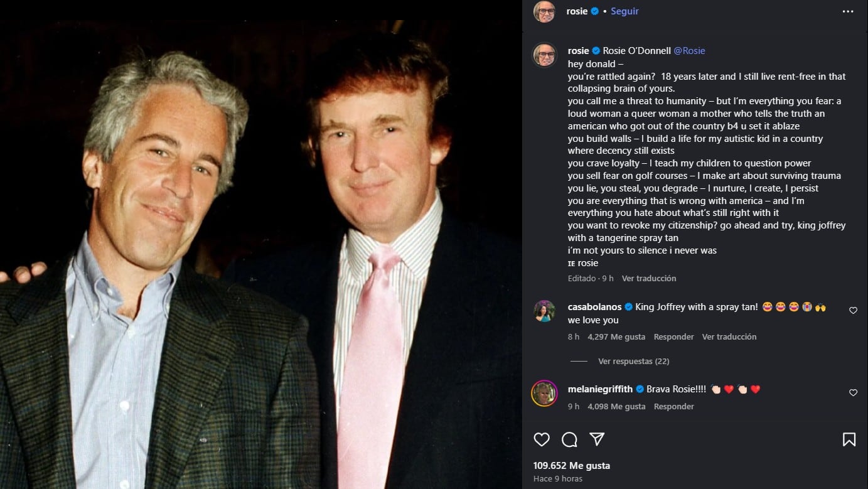Open the three-dot more options menu
Screen dimensions: 868x489
click(848, 11)
